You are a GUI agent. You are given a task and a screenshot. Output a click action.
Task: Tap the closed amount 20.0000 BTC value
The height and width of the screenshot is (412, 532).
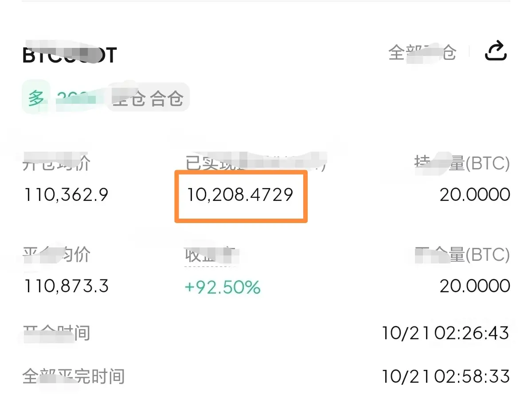coord(475,286)
